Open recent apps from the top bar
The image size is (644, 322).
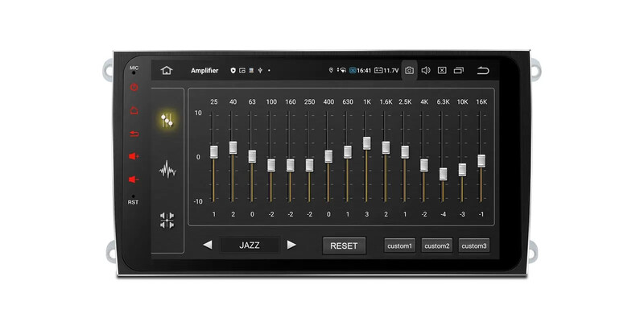(459, 70)
